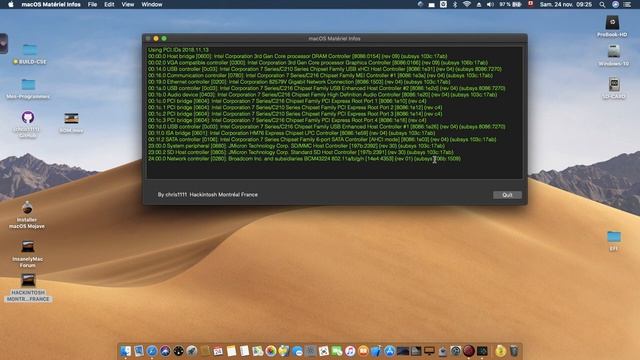Open Bluetooth status menu
Viewport: 640px width, 360px height.
(455, 4)
